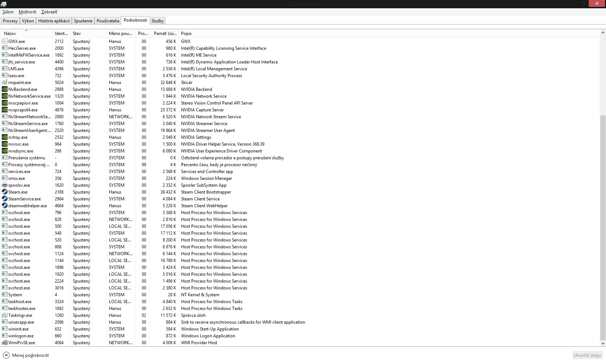Click the jhi_service.exe icon
Image resolution: width=606 pixels, height=364 pixels.
[x=5, y=62]
